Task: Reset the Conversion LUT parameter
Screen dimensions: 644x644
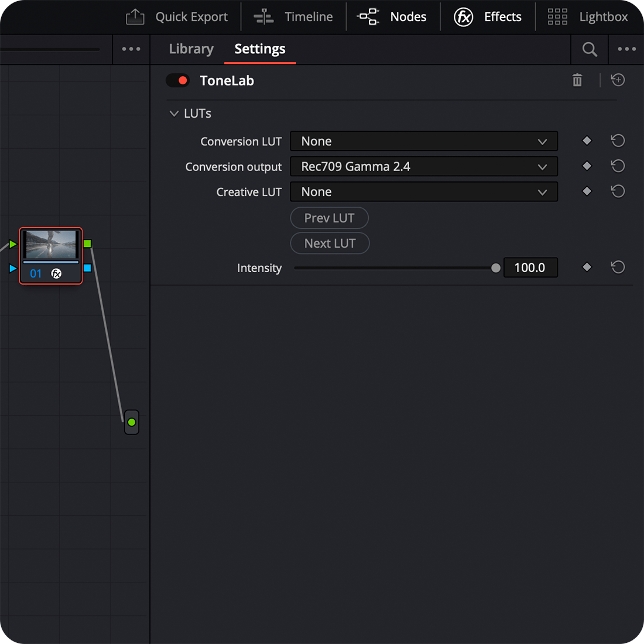Action: (x=618, y=141)
